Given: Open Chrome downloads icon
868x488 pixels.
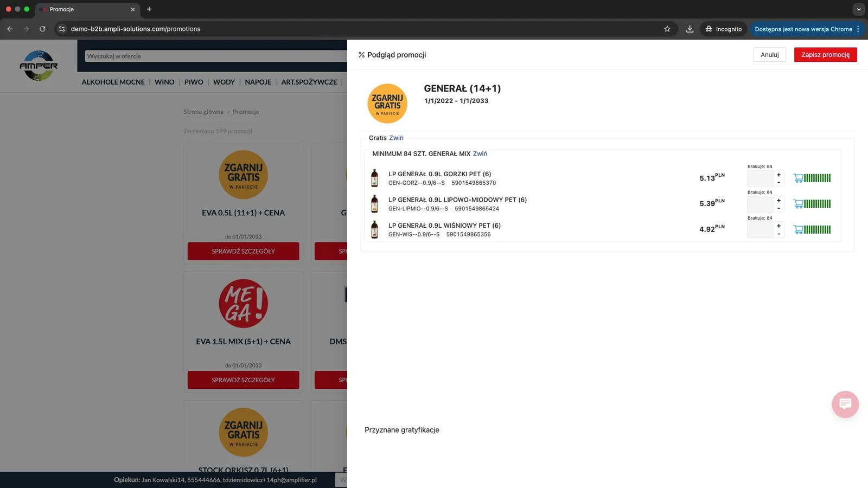Looking at the screenshot, I should click(x=690, y=29).
